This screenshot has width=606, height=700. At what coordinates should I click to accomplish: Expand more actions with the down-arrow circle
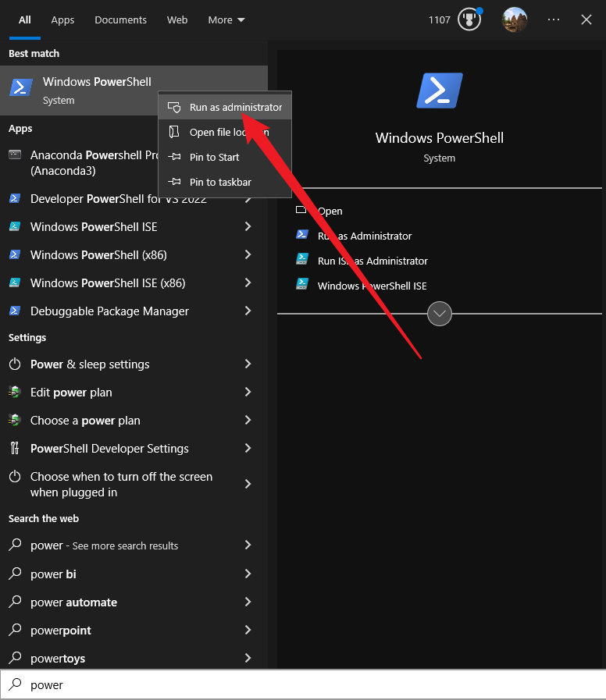point(440,314)
